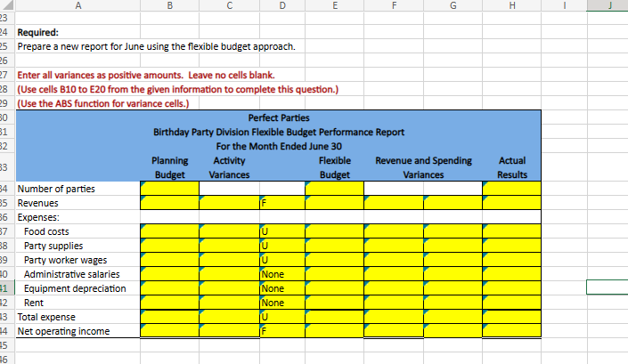
Task: Select Flexible Budget cell for Net operating income
Action: (x=334, y=331)
